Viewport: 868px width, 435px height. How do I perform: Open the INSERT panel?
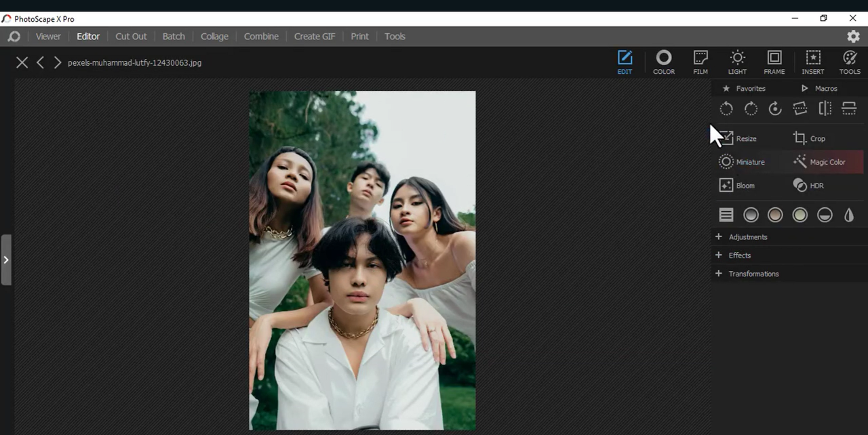tap(813, 62)
